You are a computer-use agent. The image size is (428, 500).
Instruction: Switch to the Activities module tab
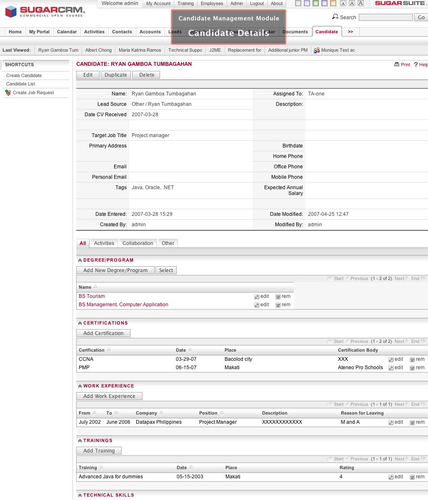coord(94,32)
